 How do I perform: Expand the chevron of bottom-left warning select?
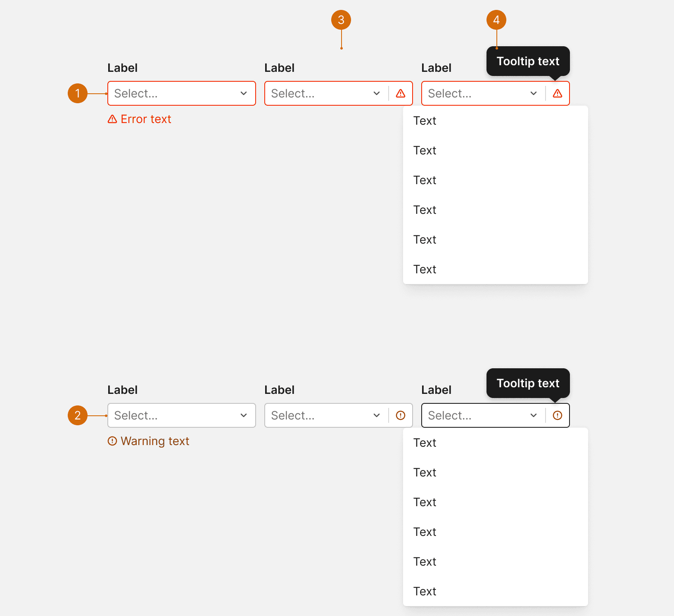(x=244, y=415)
